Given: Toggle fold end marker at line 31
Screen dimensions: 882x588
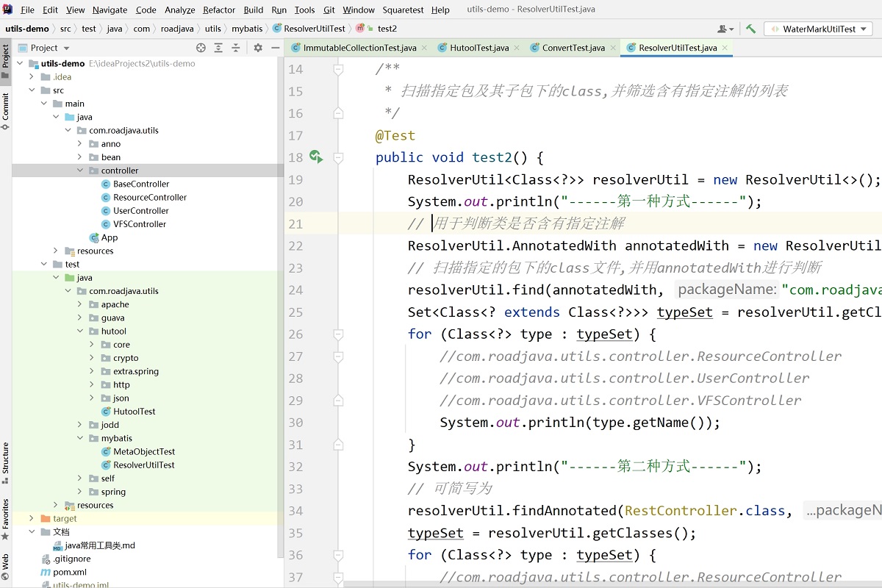Looking at the screenshot, I should point(338,444).
